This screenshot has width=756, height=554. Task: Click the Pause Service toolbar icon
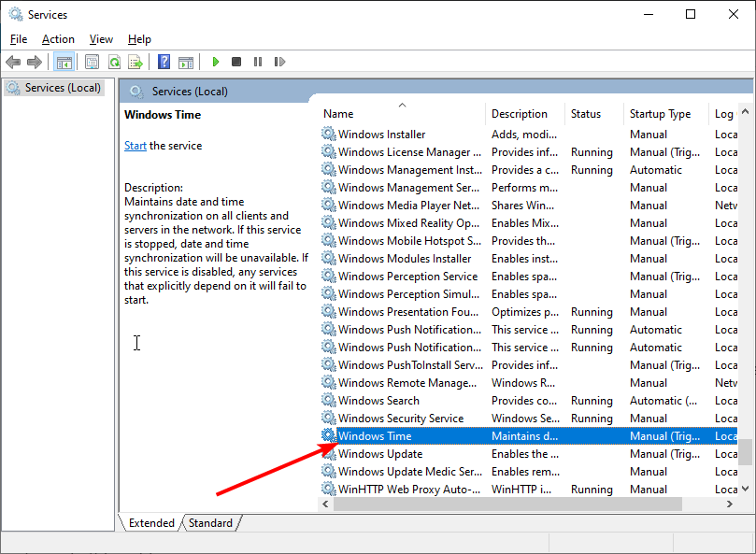tap(258, 62)
